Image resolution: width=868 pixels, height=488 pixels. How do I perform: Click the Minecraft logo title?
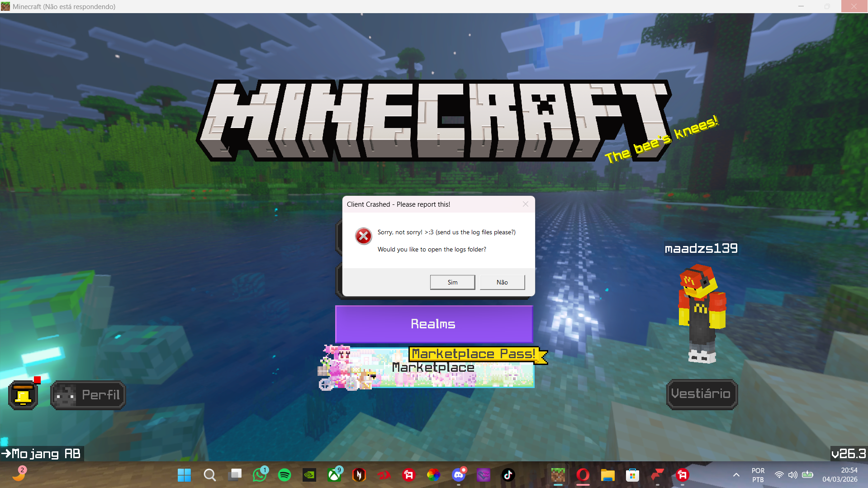click(x=434, y=121)
